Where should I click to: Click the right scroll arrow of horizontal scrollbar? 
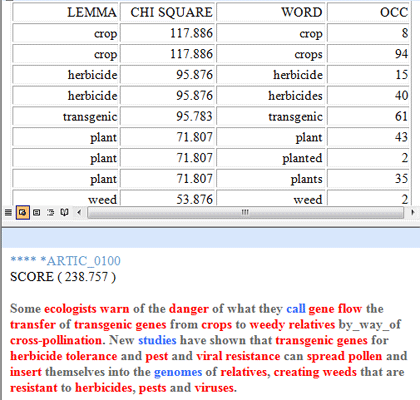pyautogui.click(x=413, y=212)
